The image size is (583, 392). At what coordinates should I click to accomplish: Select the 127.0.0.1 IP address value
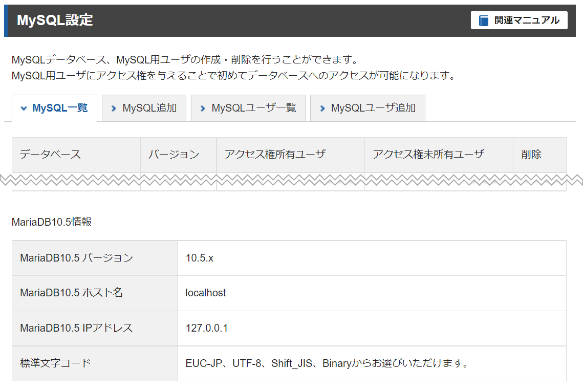[207, 328]
